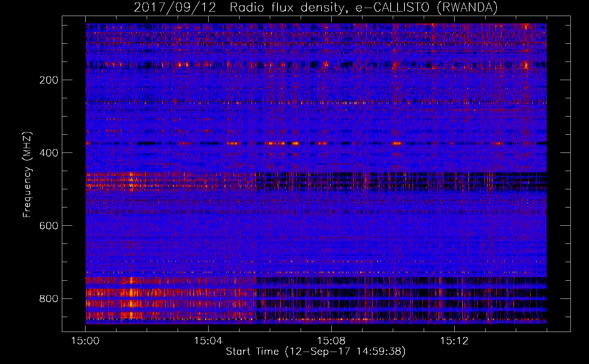Viewport: 589px width, 364px height.
Task: Click the '200' frequency tick label
Action: 49,80
